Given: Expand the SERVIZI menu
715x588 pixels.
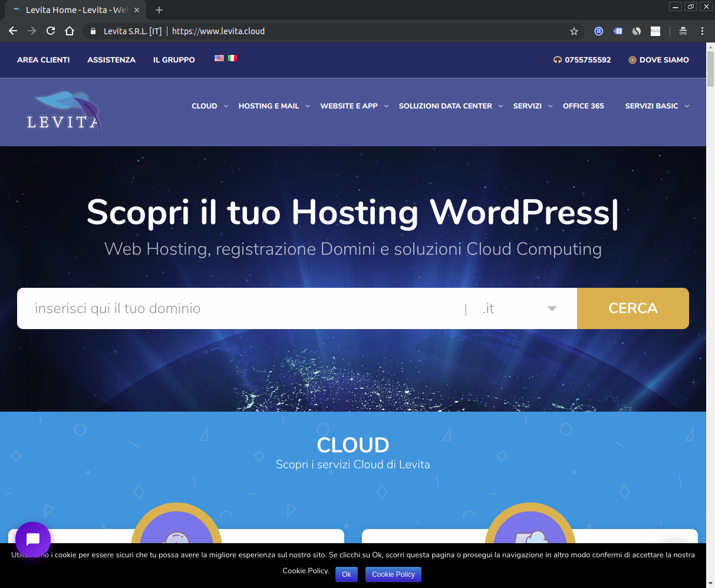Looking at the screenshot, I should (528, 106).
